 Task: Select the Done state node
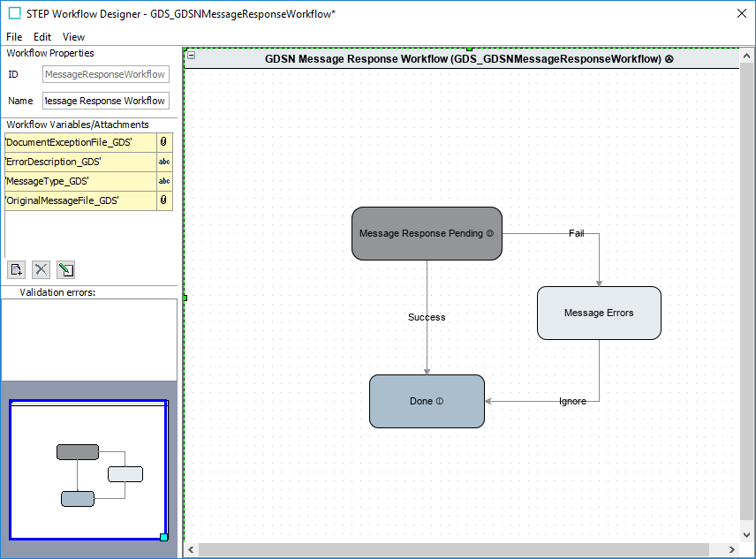(x=427, y=401)
